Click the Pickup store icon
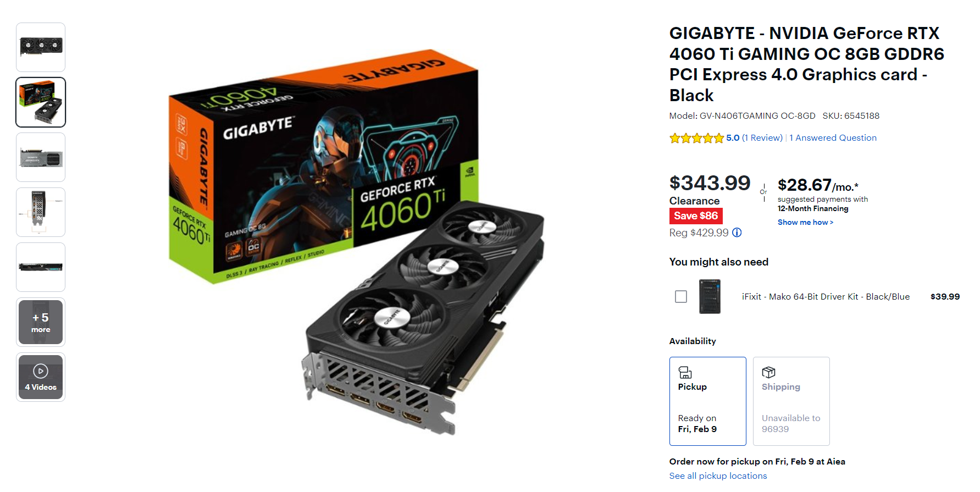Screen dimensions: 980x492 [685, 373]
